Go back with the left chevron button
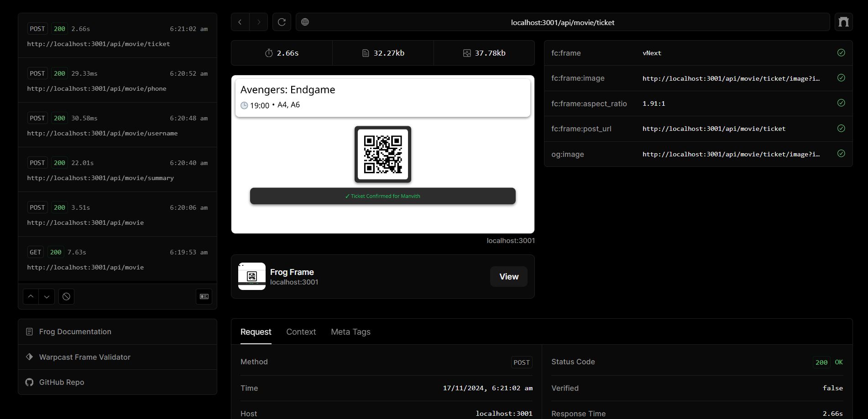Screen dimensions: 868x419 [x=240, y=22]
